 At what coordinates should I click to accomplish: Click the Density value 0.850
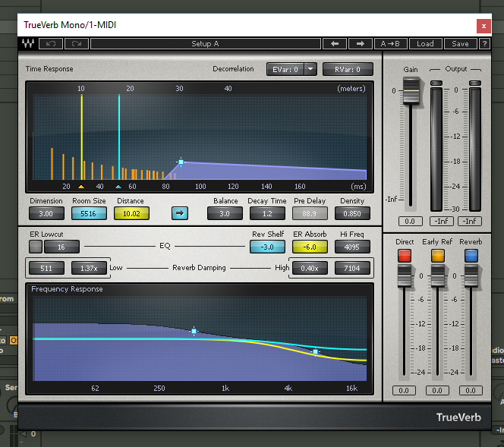tap(352, 213)
